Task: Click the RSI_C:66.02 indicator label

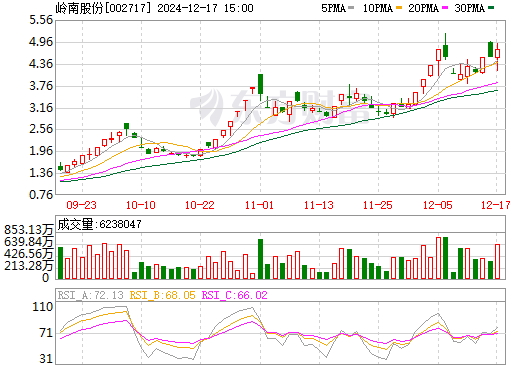Action: pos(235,295)
